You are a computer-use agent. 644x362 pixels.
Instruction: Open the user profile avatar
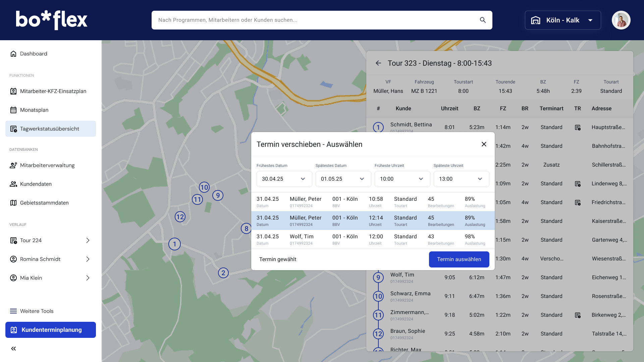621,20
